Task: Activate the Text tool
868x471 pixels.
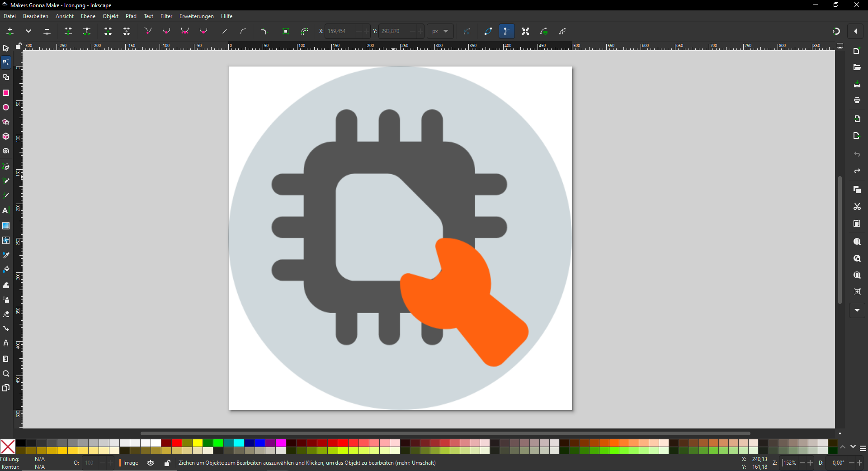Action: click(6, 210)
